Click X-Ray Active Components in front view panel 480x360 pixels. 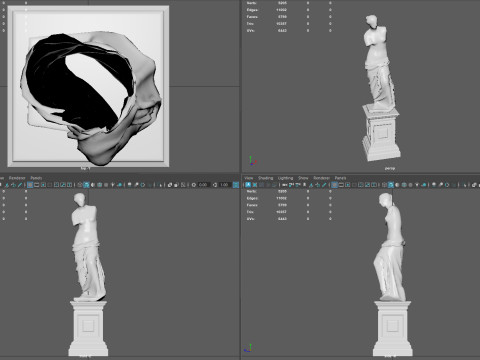pyautogui.click(x=176, y=185)
